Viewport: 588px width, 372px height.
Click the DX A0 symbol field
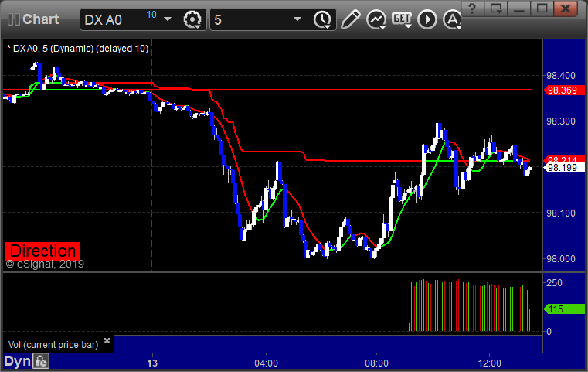pos(128,19)
